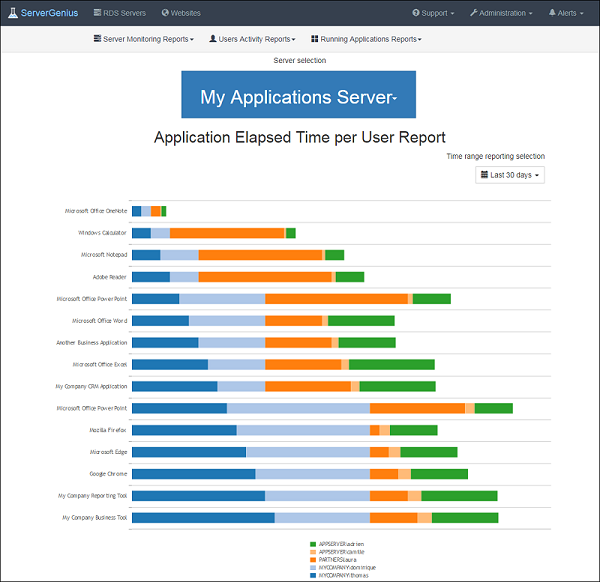Expand Server Monitoring Reports menu

click(144, 39)
